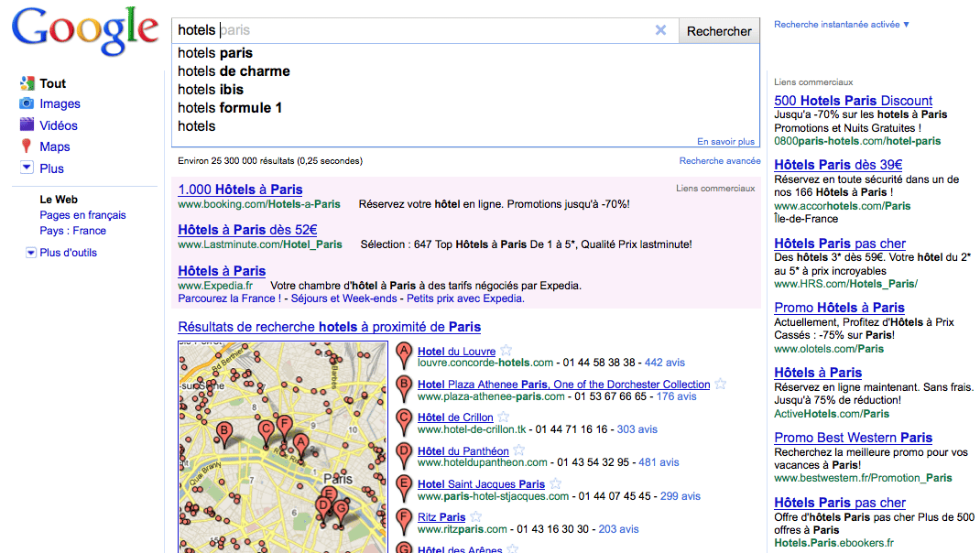The image size is (980, 553).
Task: Expand the Plus d'outils options arrow
Action: (30, 253)
